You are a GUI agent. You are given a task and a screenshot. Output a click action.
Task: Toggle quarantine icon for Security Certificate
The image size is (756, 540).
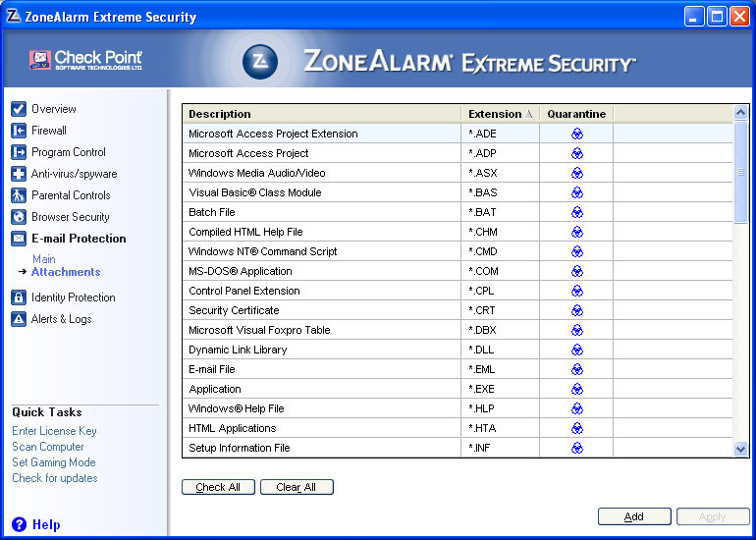click(576, 310)
